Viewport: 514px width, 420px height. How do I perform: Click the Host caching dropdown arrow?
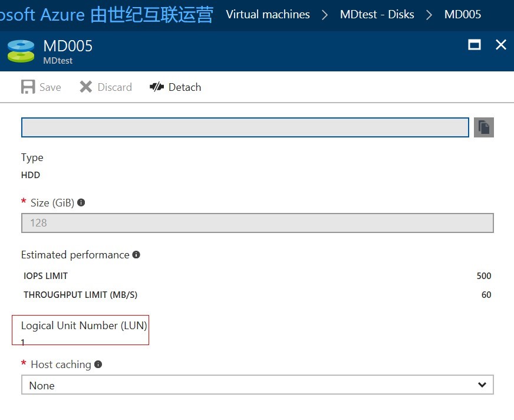(x=482, y=385)
